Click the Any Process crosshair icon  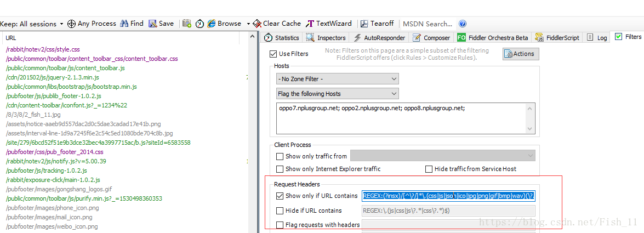tap(71, 24)
